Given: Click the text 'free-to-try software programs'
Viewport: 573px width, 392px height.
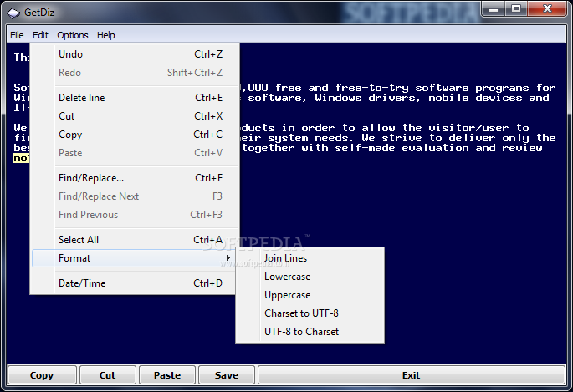Looking at the screenshot, I should pos(432,88).
